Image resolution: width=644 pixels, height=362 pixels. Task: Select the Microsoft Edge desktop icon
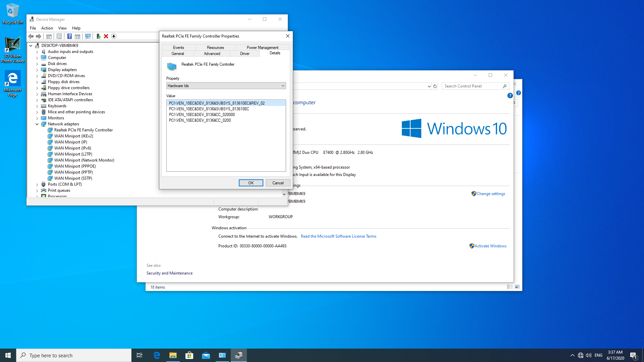[x=13, y=84]
